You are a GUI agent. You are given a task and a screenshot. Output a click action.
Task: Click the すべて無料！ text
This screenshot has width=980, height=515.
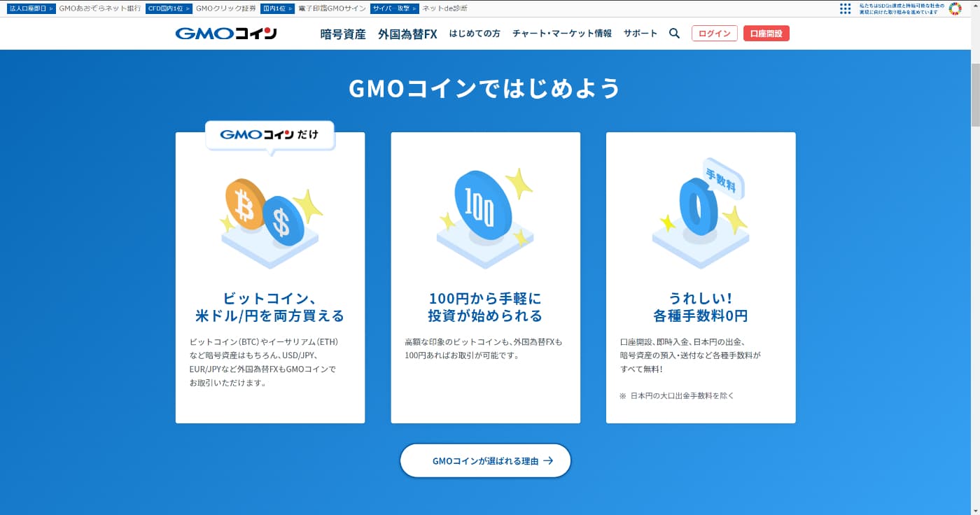pyautogui.click(x=641, y=369)
